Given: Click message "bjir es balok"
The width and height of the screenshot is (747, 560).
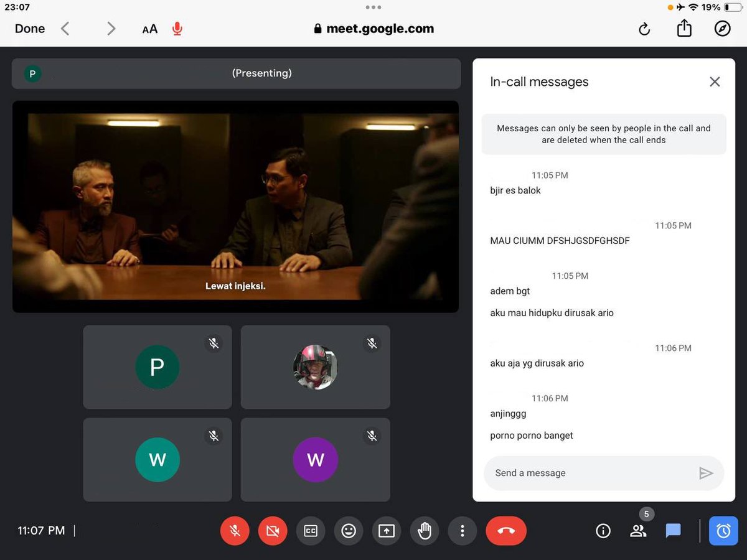Looking at the screenshot, I should tap(515, 190).
